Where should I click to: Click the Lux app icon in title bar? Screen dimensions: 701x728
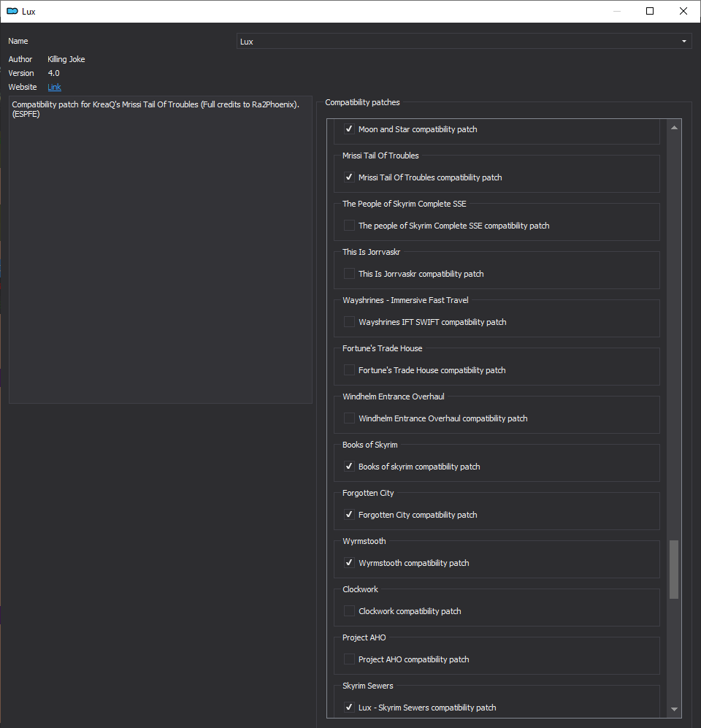click(x=12, y=11)
